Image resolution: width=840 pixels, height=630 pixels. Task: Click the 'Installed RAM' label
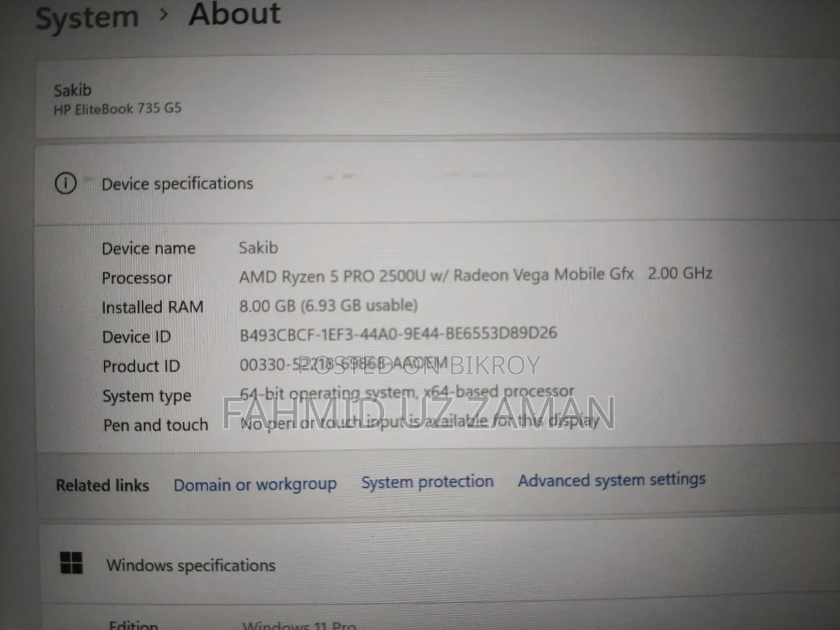point(153,307)
